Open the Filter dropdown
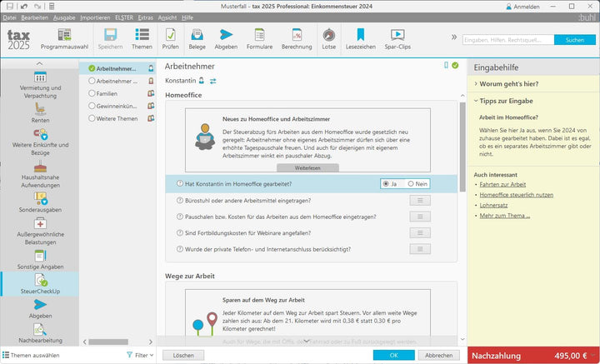The width and height of the screenshot is (600, 364). tap(141, 355)
